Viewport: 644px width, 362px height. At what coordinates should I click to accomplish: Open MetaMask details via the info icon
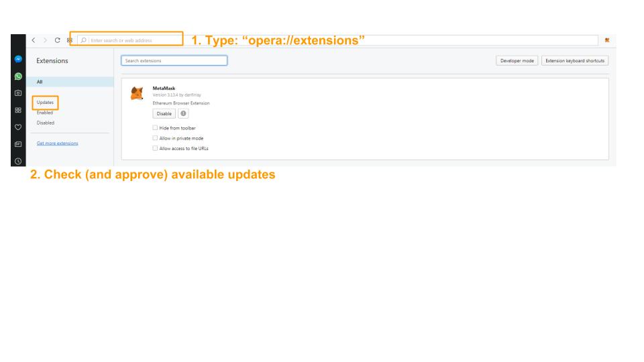tap(183, 114)
